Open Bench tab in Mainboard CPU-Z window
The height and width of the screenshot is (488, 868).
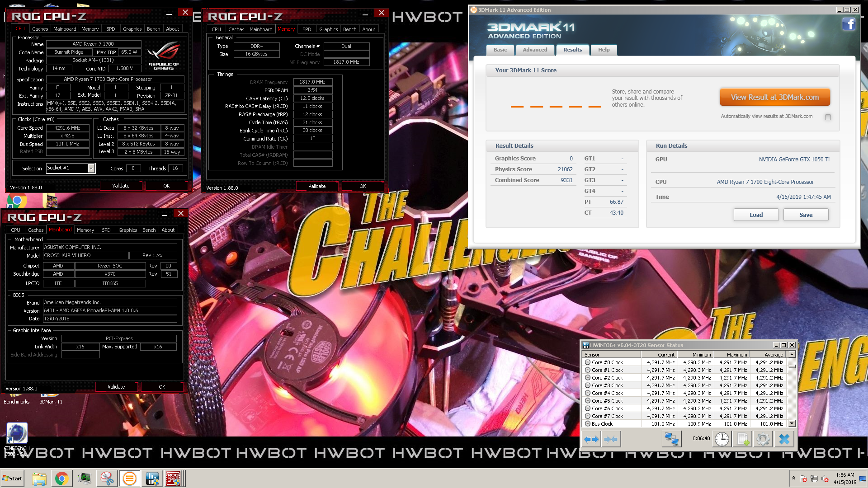point(149,230)
